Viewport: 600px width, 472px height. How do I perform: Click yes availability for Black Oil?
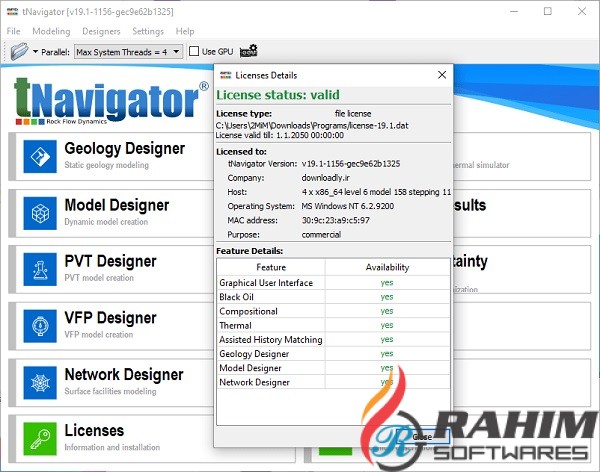387,297
